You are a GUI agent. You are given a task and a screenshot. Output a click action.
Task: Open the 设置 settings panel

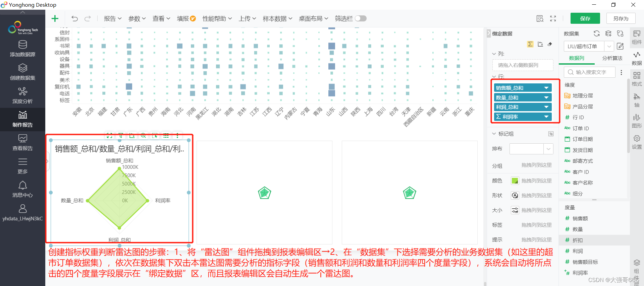[x=637, y=142]
